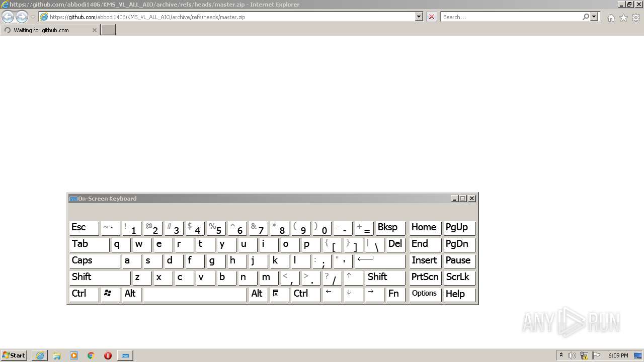Open Internet Explorer taskbar icon
644x362 pixels.
tap(40, 355)
